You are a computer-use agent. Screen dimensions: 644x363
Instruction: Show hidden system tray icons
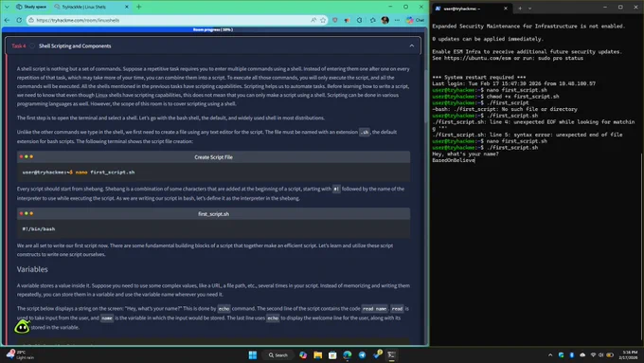pyautogui.click(x=550, y=354)
